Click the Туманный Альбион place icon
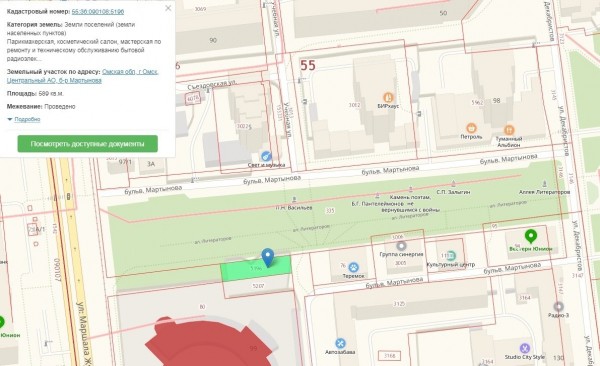 (509, 130)
